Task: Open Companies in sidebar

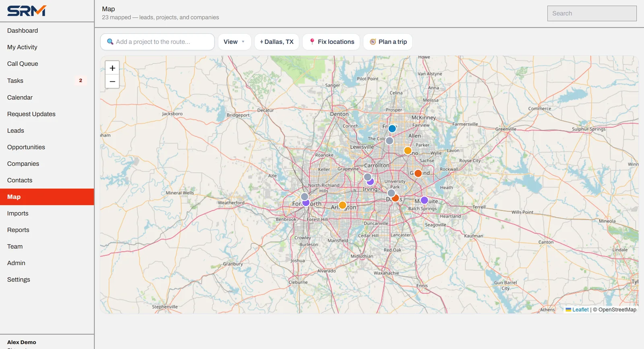Action: 47,163
